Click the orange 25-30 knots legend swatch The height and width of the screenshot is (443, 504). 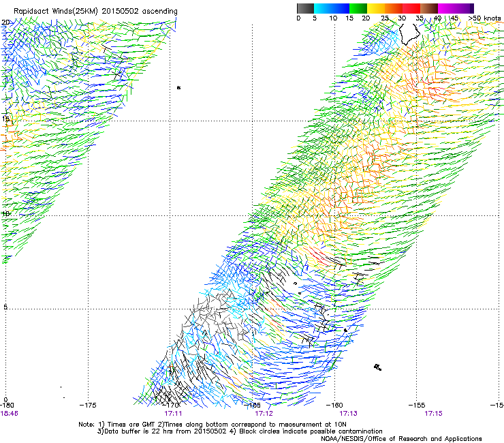[x=394, y=8]
